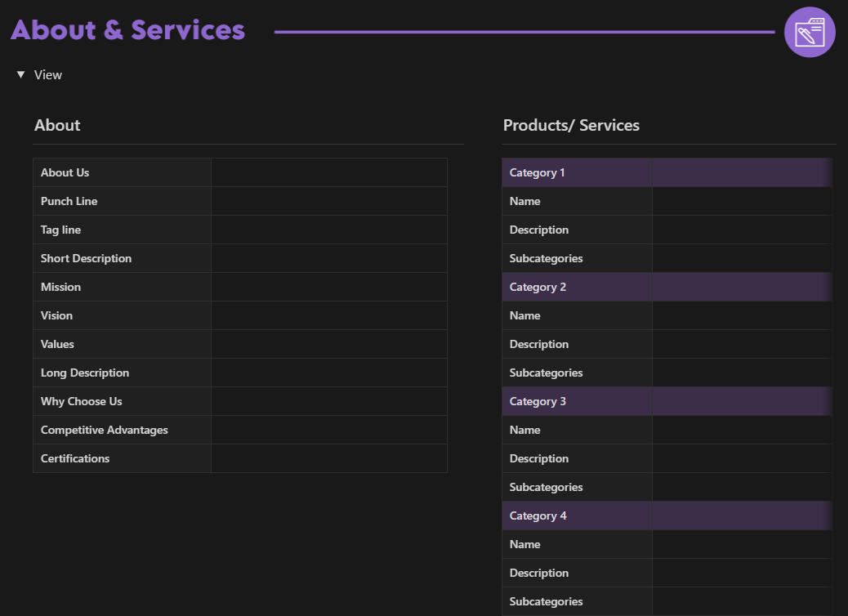Click the blank cell next to Certifications
Viewport: 848px width, 616px height.
(328, 458)
